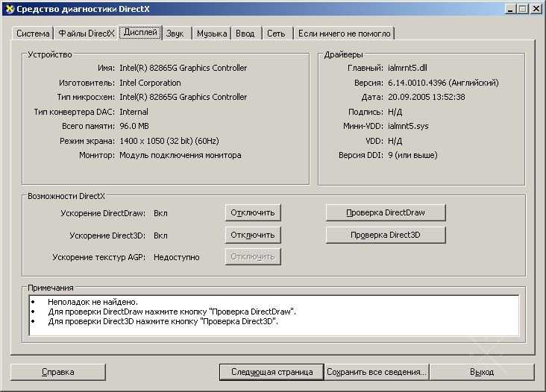The width and height of the screenshot is (546, 392).
Task: Switch to the Ввод tab
Action: (245, 34)
